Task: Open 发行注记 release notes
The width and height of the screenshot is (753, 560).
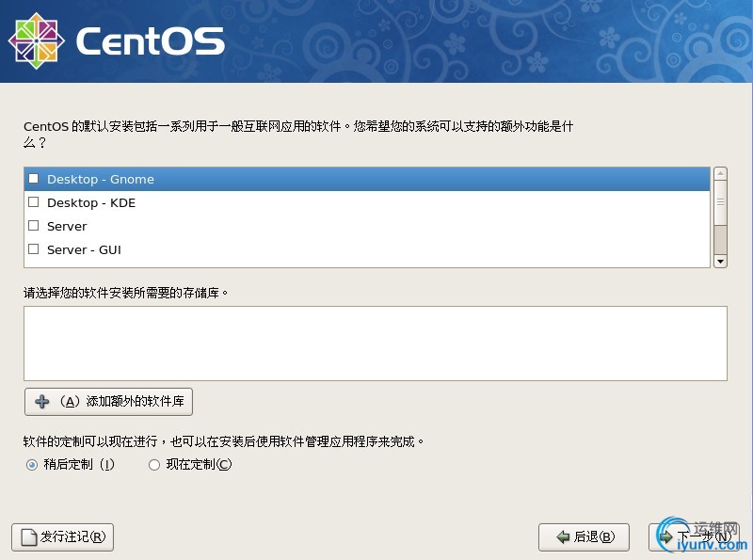Action: coord(62,537)
